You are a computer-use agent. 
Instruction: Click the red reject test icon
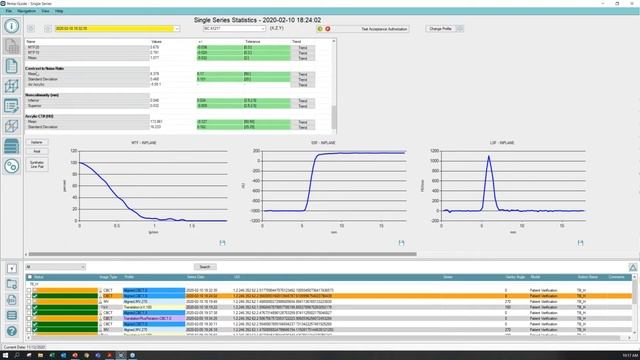(x=327, y=29)
